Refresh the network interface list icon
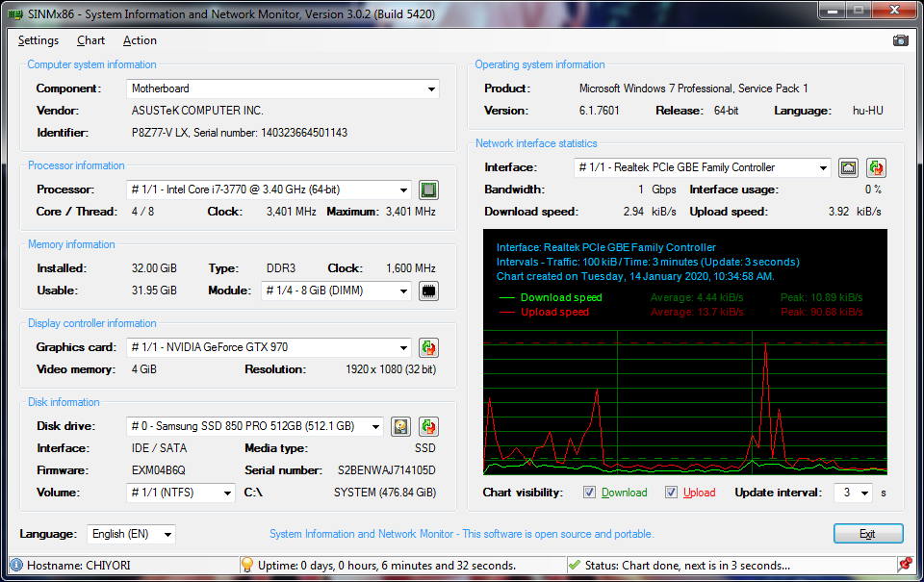The width and height of the screenshot is (924, 582). click(876, 168)
